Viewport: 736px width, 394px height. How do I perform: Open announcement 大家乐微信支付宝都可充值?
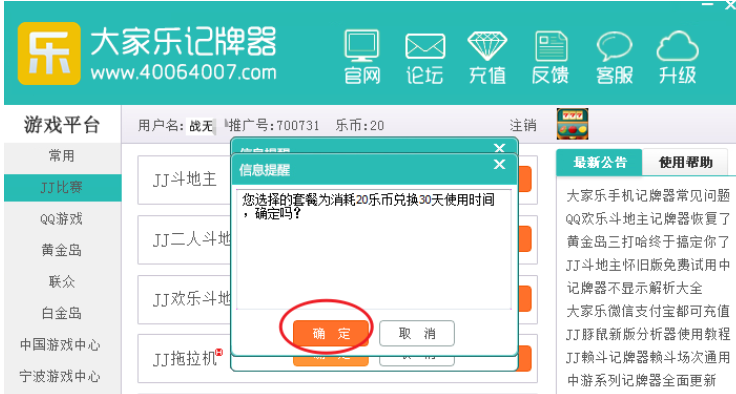(648, 310)
